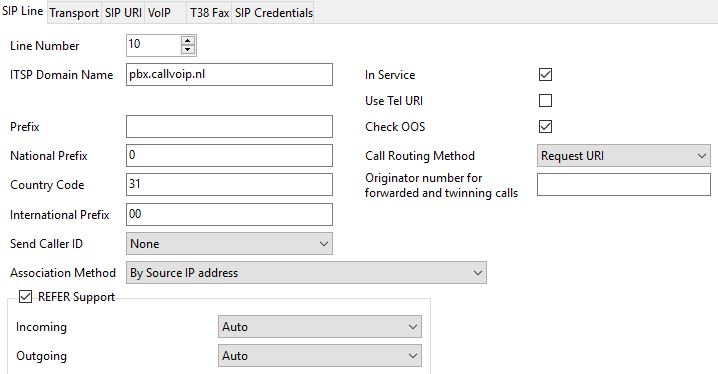Click the International Prefix field

tap(229, 214)
